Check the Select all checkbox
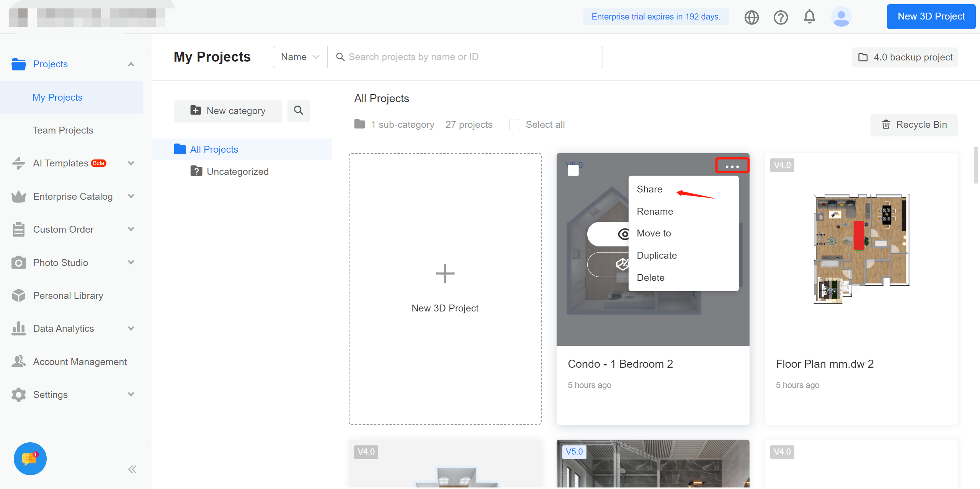Screen dimensions: 980x489 pyautogui.click(x=514, y=125)
